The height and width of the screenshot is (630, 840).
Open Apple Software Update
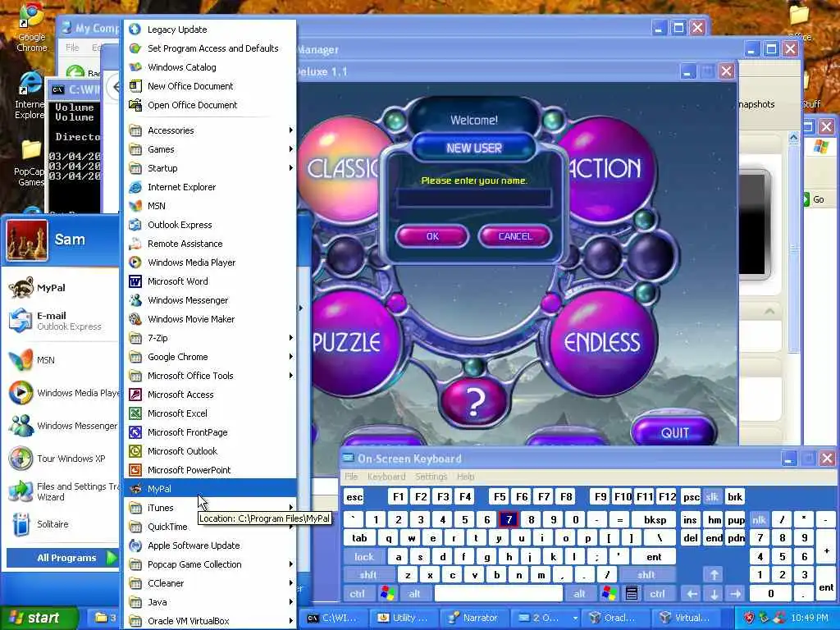[x=210, y=546]
